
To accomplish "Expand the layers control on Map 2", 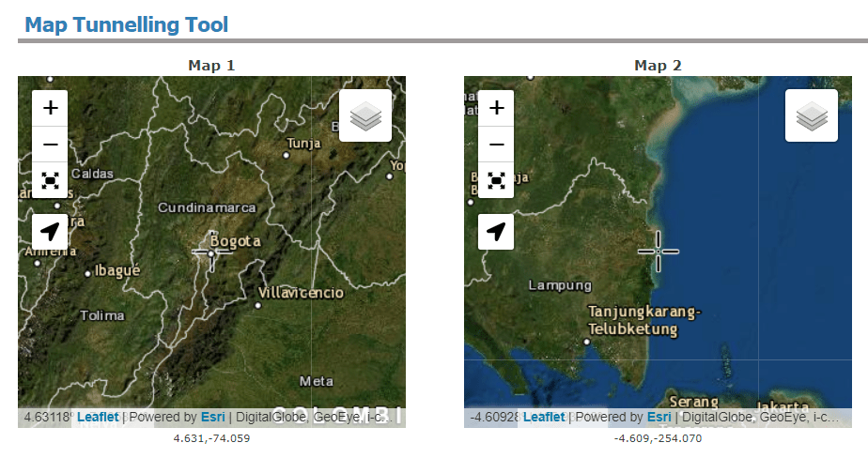I will (x=811, y=116).
